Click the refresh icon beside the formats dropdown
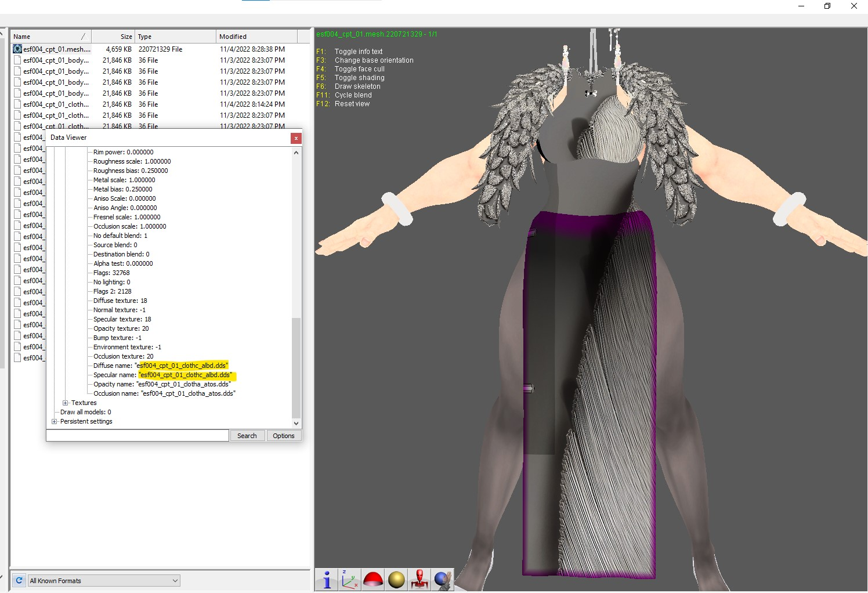The image size is (868, 593). coord(19,580)
